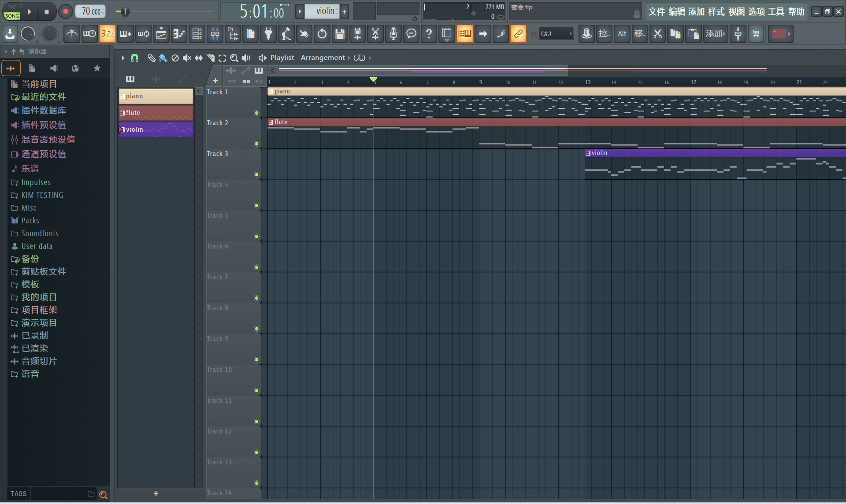The image size is (846, 504).
Task: Open the mixer from toolbar
Action: 215,34
